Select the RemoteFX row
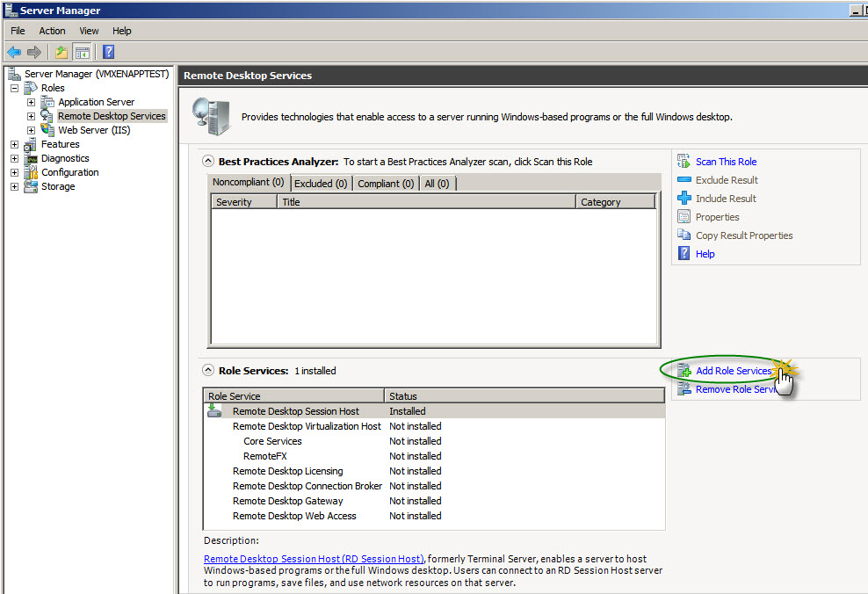Image resolution: width=868 pixels, height=594 pixels. click(435, 456)
